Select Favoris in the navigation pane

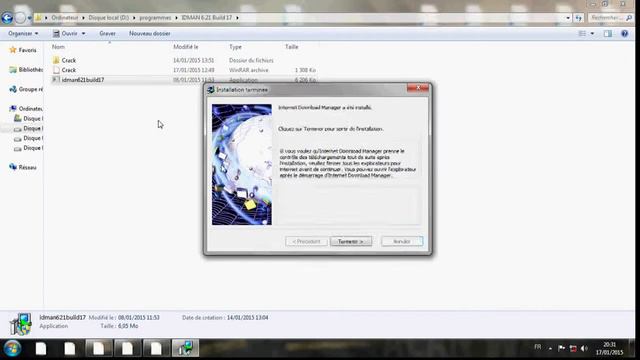coord(27,50)
